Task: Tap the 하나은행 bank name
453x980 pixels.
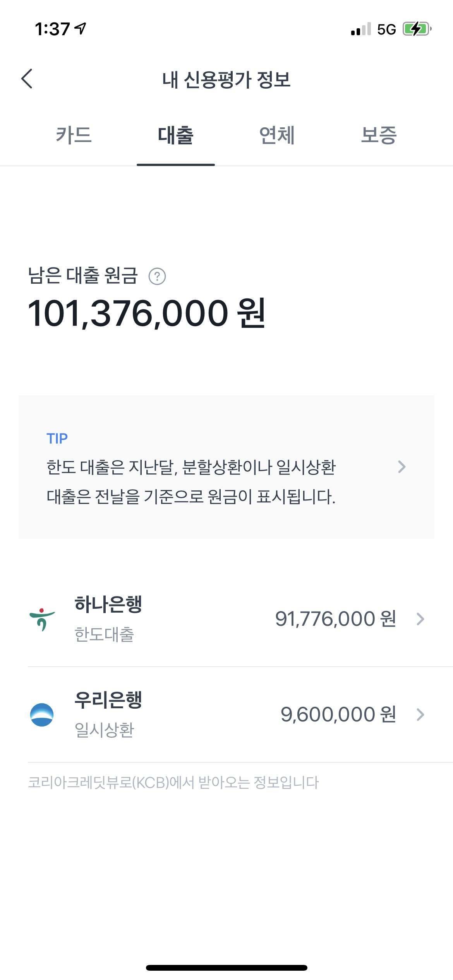Action: (108, 605)
